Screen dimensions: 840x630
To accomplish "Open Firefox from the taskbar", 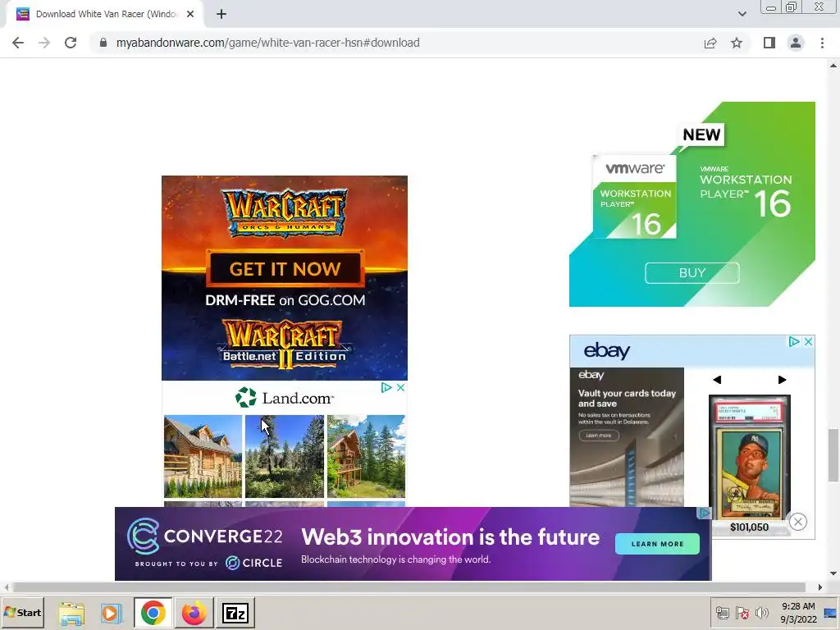I will pyautogui.click(x=194, y=613).
